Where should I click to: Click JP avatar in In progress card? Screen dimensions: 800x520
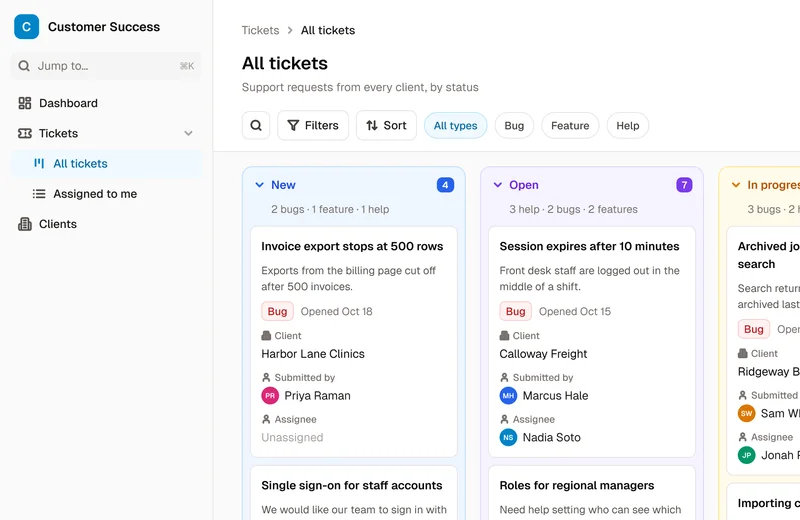pyautogui.click(x=746, y=455)
